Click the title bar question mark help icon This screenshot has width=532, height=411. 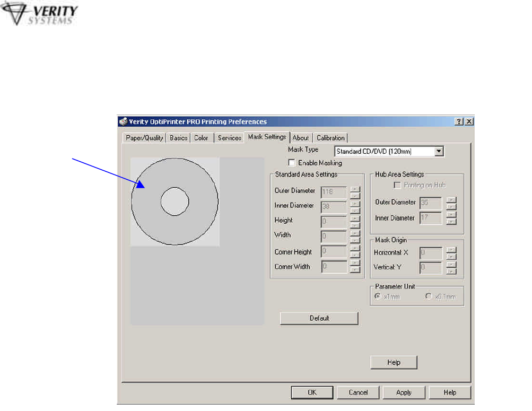coord(459,122)
